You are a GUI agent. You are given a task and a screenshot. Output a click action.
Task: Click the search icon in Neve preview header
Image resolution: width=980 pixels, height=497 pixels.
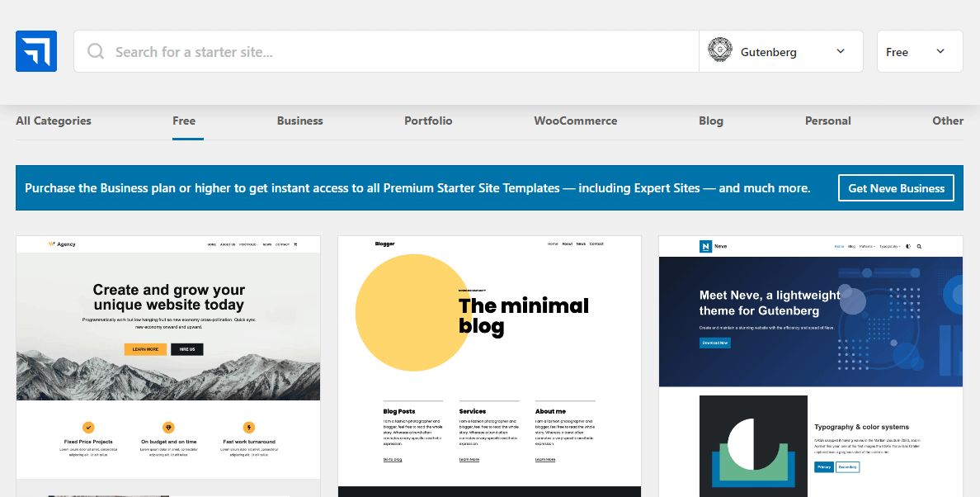920,246
